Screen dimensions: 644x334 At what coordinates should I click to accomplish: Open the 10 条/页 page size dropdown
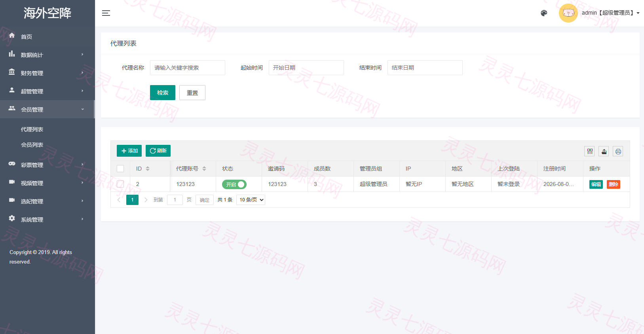point(251,200)
